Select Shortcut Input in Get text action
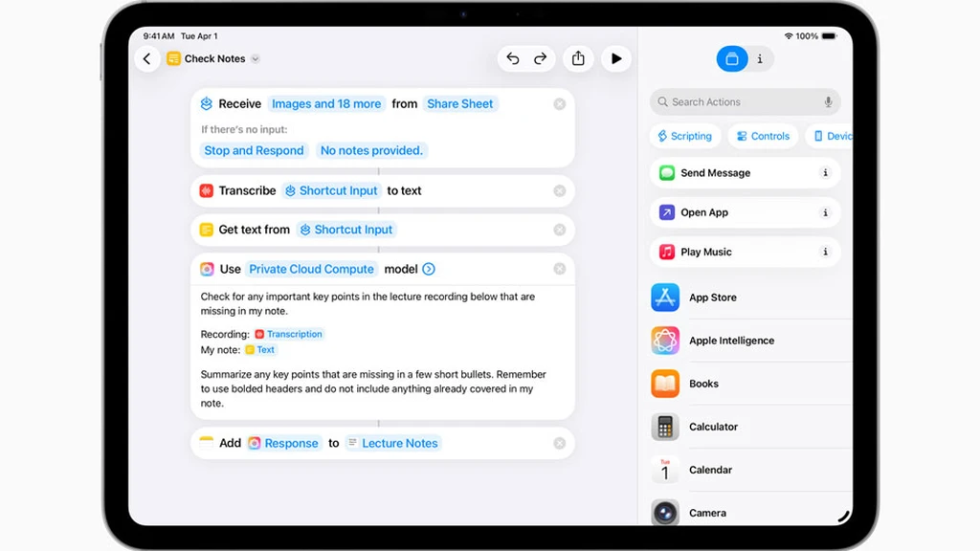This screenshot has height=551, width=980. click(x=346, y=230)
